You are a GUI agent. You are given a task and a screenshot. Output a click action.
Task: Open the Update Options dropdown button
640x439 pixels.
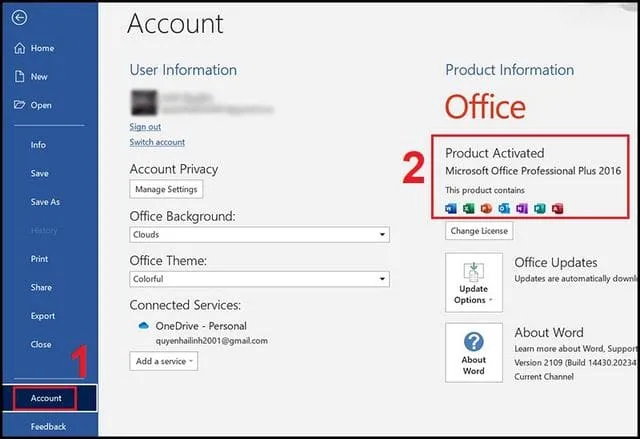(x=474, y=282)
